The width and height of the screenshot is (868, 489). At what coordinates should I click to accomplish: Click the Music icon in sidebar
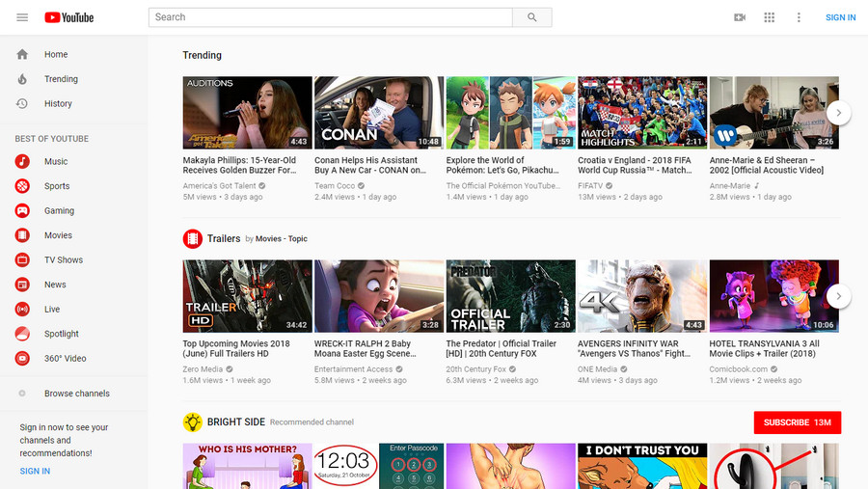(22, 162)
